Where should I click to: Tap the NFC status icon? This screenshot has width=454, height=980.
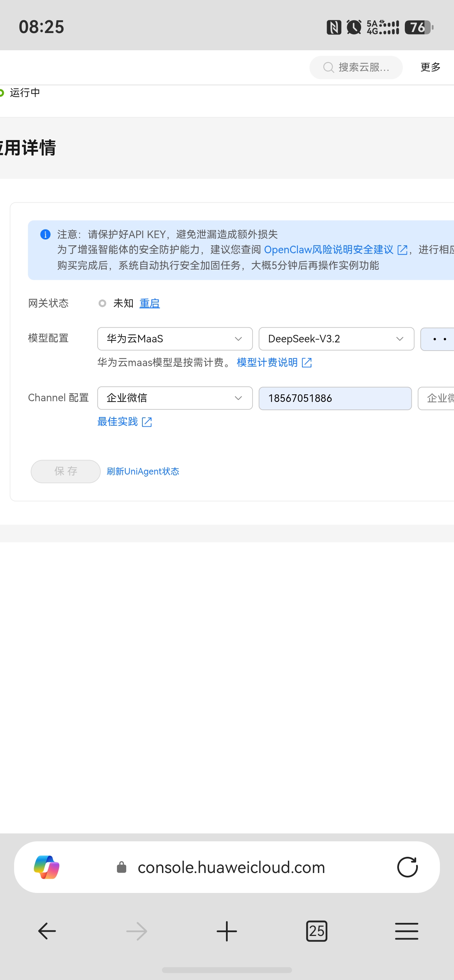pyautogui.click(x=334, y=28)
